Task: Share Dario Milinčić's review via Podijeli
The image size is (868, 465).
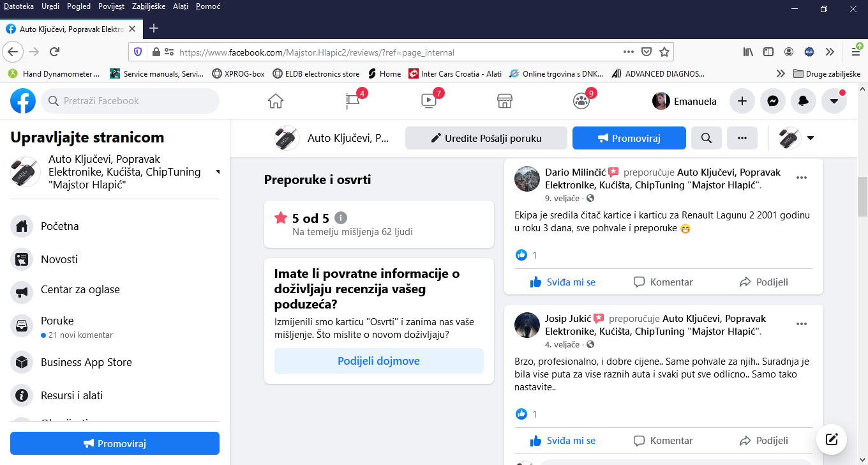Action: [x=763, y=282]
